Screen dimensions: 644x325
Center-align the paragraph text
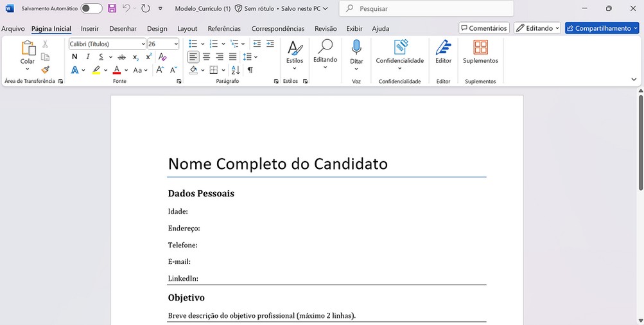207,57
